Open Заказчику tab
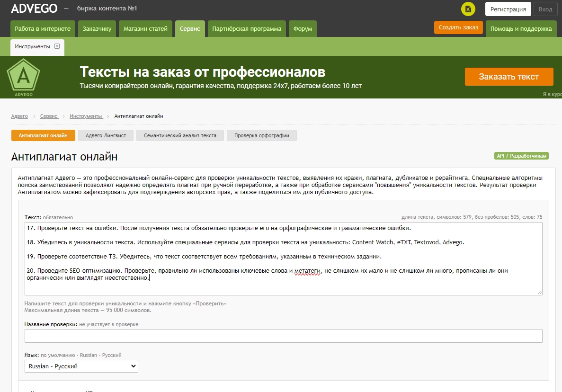Viewport: 562px width, 392px height. point(97,29)
